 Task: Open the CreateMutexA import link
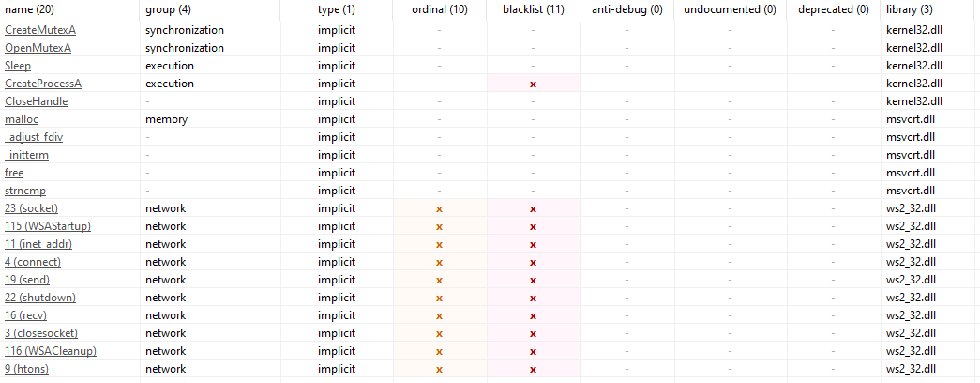[x=40, y=30]
